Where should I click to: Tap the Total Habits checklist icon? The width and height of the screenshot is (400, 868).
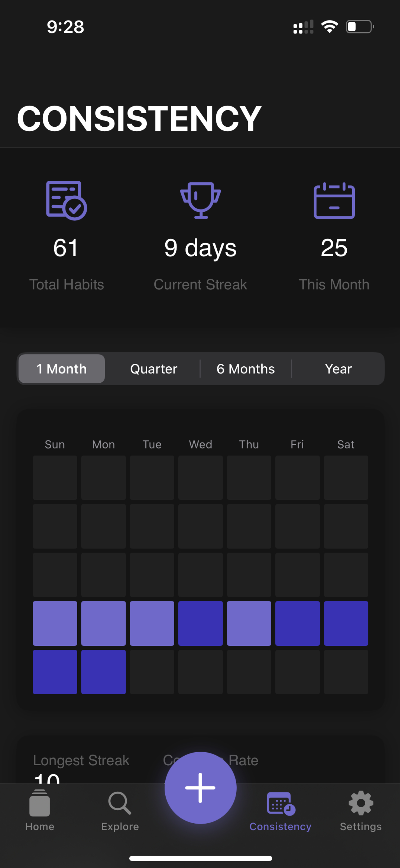coord(67,201)
